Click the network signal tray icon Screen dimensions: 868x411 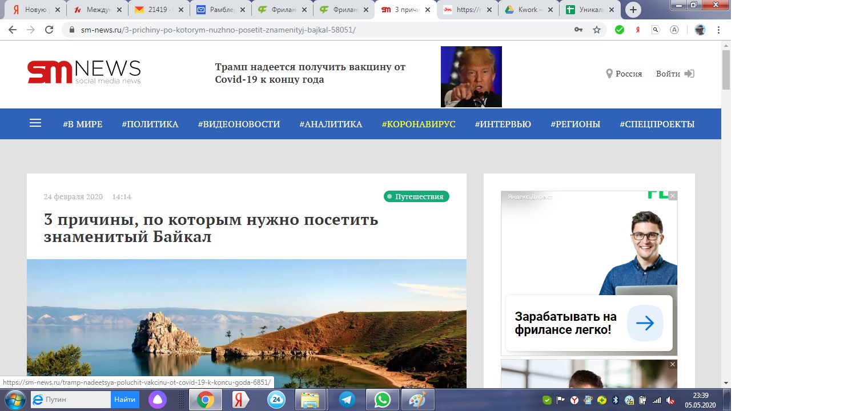click(x=657, y=400)
